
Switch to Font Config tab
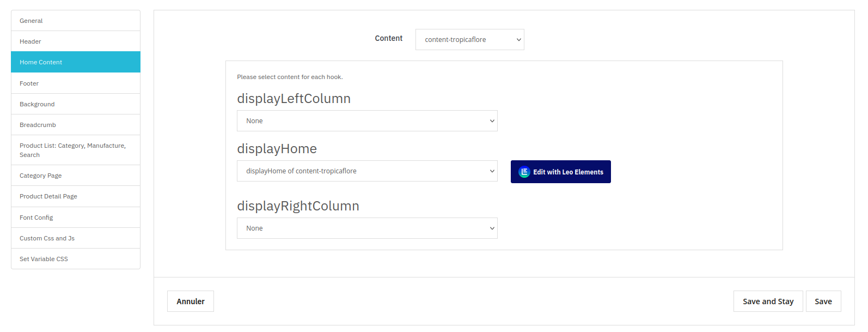(x=76, y=218)
